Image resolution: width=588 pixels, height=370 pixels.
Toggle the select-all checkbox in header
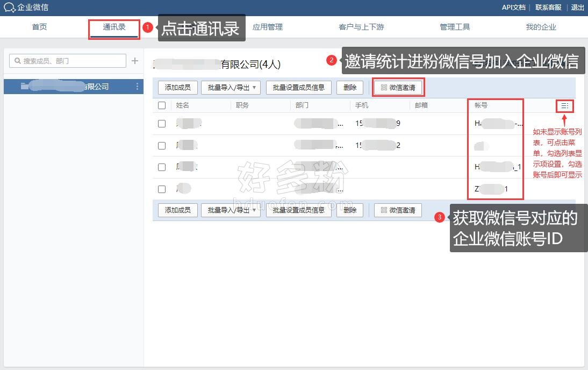coord(162,105)
